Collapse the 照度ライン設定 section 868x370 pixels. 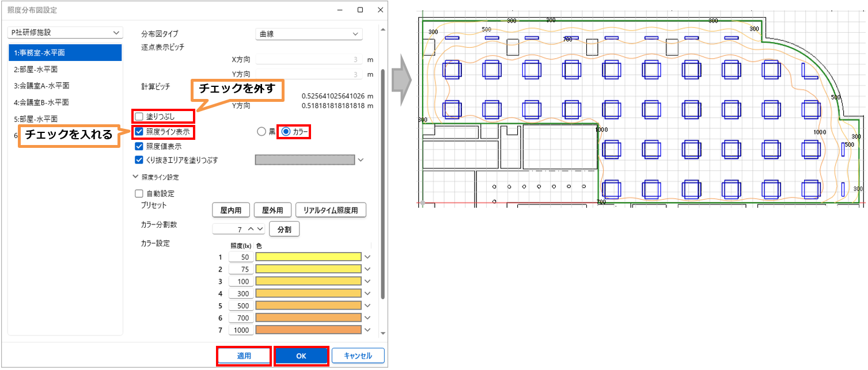pos(136,177)
